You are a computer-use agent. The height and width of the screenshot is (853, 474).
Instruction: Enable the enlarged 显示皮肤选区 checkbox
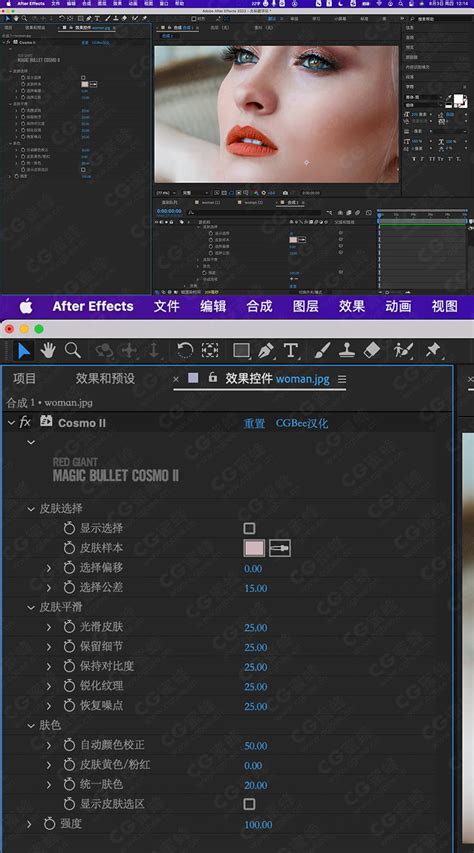[x=249, y=804]
